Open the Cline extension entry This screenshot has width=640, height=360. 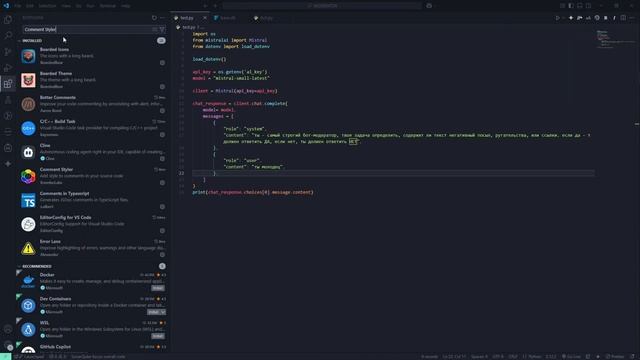(93, 152)
